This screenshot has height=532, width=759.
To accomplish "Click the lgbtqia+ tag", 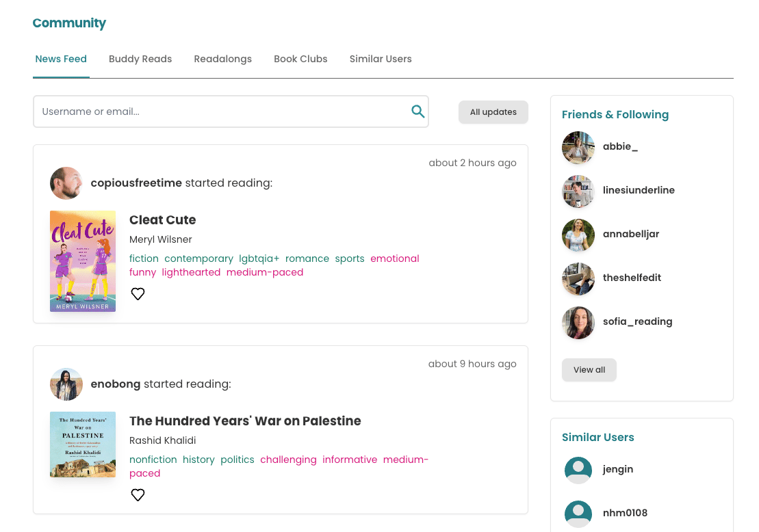I will click(259, 258).
